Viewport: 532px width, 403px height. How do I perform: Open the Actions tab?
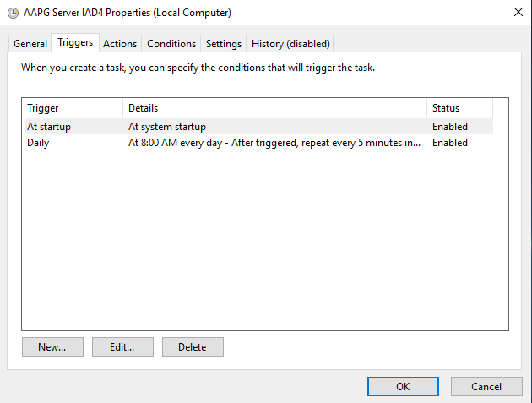pos(120,44)
